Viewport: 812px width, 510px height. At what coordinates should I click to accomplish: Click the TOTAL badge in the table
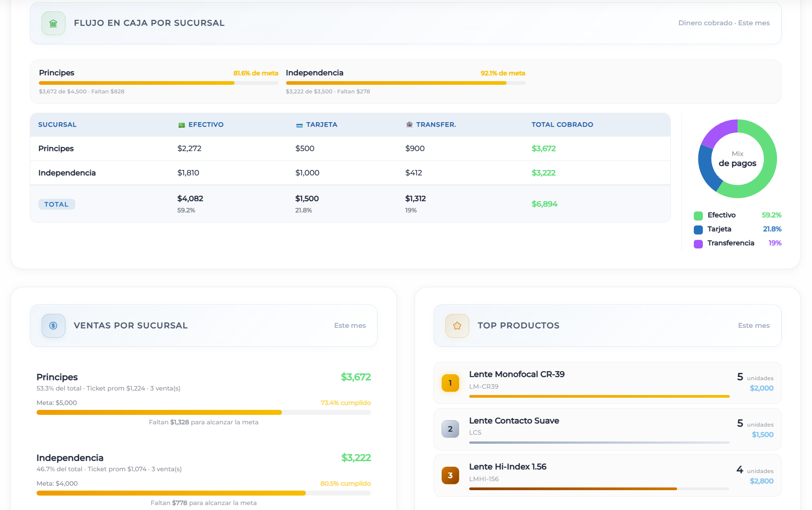[56, 204]
